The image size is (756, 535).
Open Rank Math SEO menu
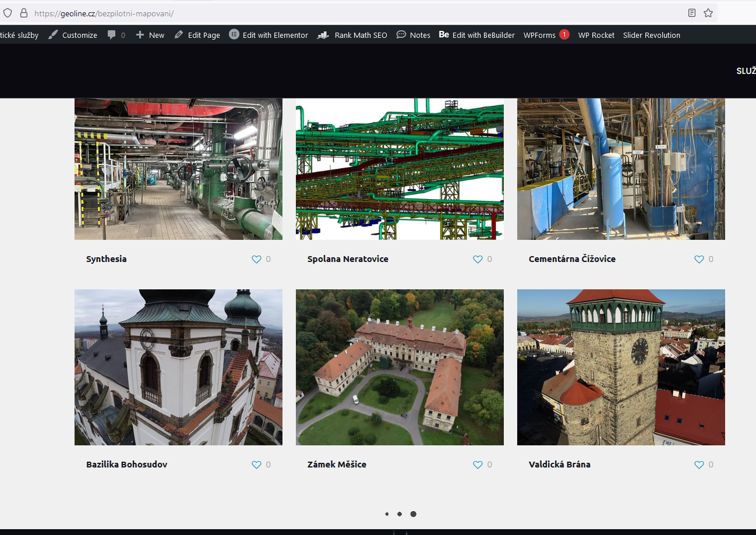coord(352,35)
